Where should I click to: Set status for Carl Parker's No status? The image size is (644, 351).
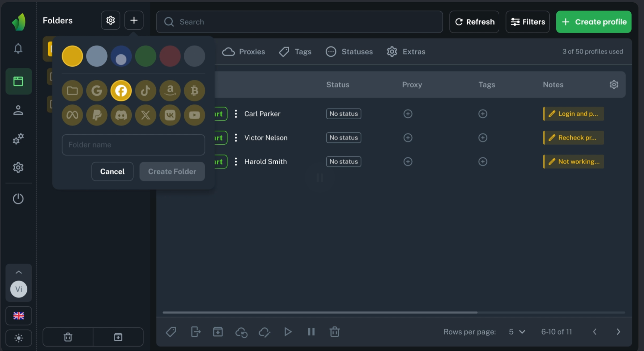click(344, 114)
